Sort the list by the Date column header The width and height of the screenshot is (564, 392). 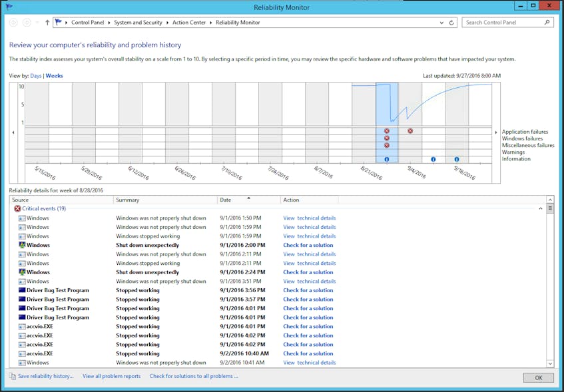point(226,200)
